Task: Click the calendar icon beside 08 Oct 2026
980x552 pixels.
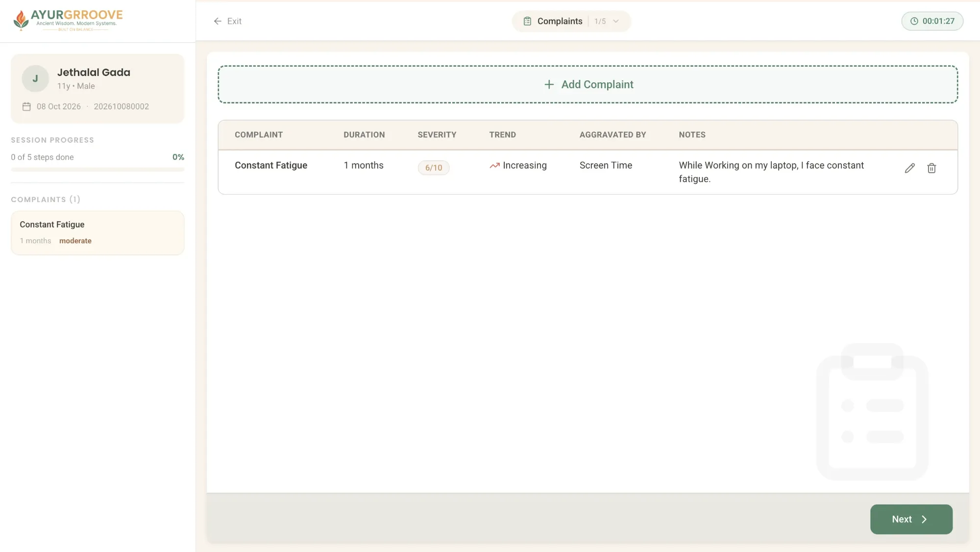Action: click(26, 106)
